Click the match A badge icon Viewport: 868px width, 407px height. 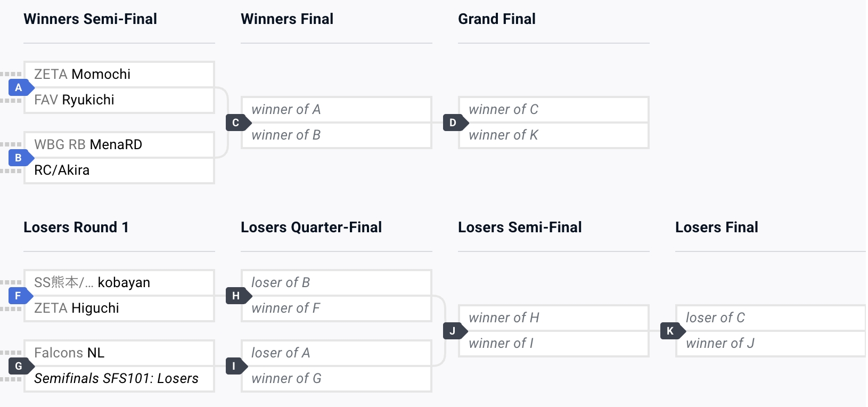[x=20, y=87]
